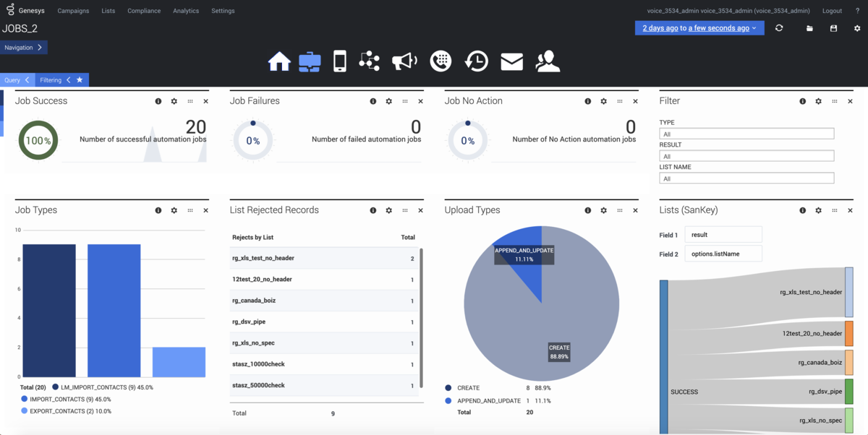Toggle the CREATE legend entry in Upload Types
This screenshot has width=868, height=435.
[468, 388]
